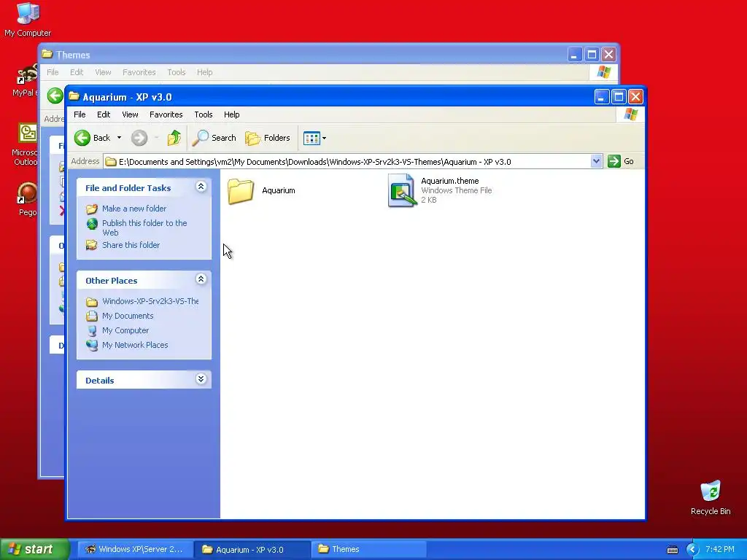This screenshot has width=747, height=560.
Task: Toggle the Folders pane button
Action: [x=267, y=138]
